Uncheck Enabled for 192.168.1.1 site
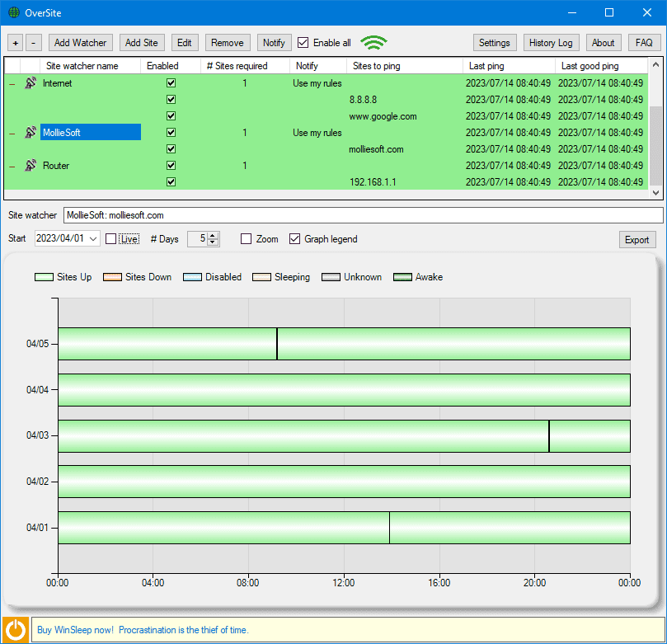The height and width of the screenshot is (644, 667). (171, 181)
